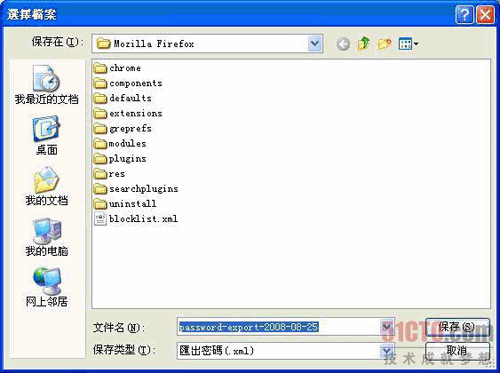Expand the 文件名 filename dropdown arrow
500x373 pixels.
[387, 327]
